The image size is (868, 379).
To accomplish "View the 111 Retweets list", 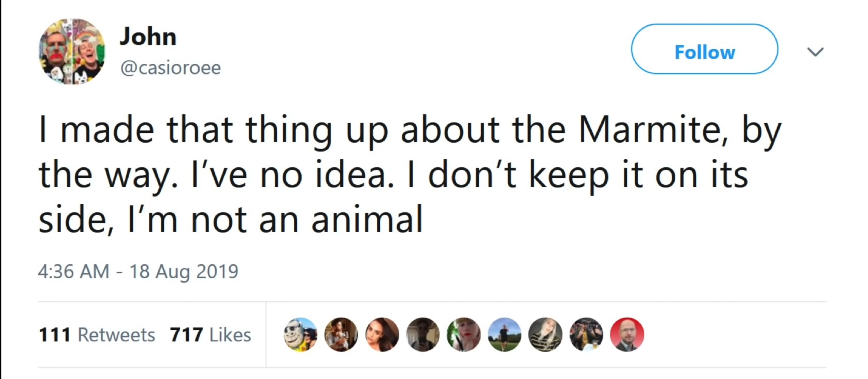I will coord(97,335).
